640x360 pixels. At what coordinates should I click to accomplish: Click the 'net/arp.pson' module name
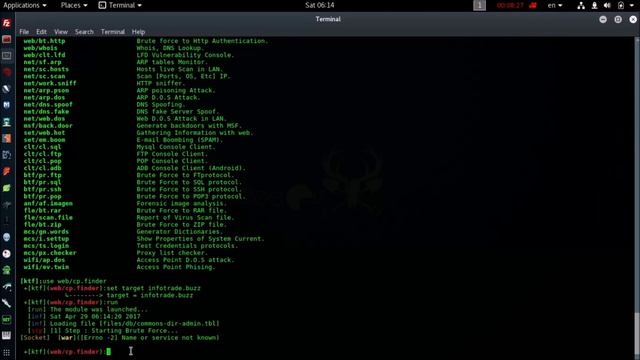[46, 90]
